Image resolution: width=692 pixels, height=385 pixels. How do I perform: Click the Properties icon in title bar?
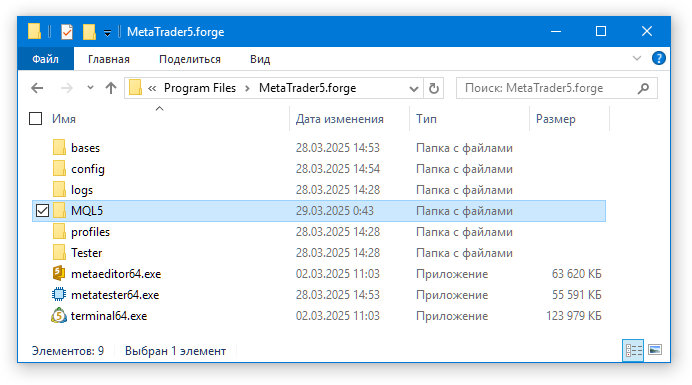[67, 32]
